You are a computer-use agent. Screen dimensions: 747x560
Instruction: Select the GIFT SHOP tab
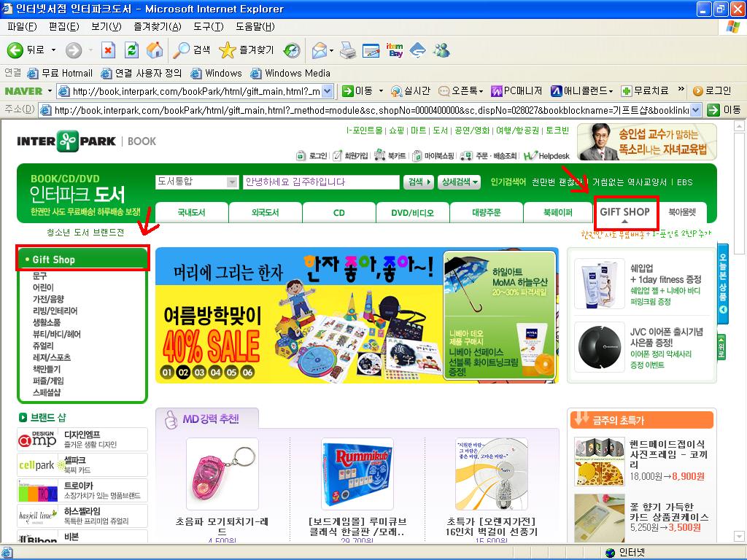coord(625,212)
